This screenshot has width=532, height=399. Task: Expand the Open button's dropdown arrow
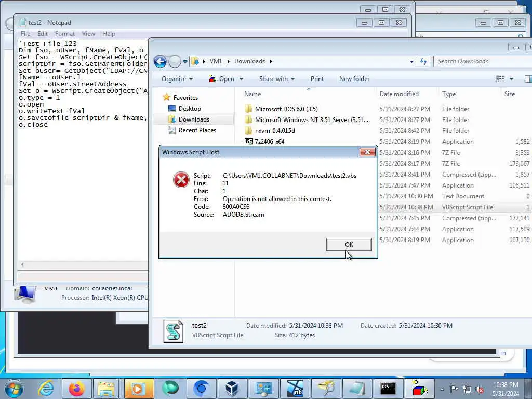(241, 79)
